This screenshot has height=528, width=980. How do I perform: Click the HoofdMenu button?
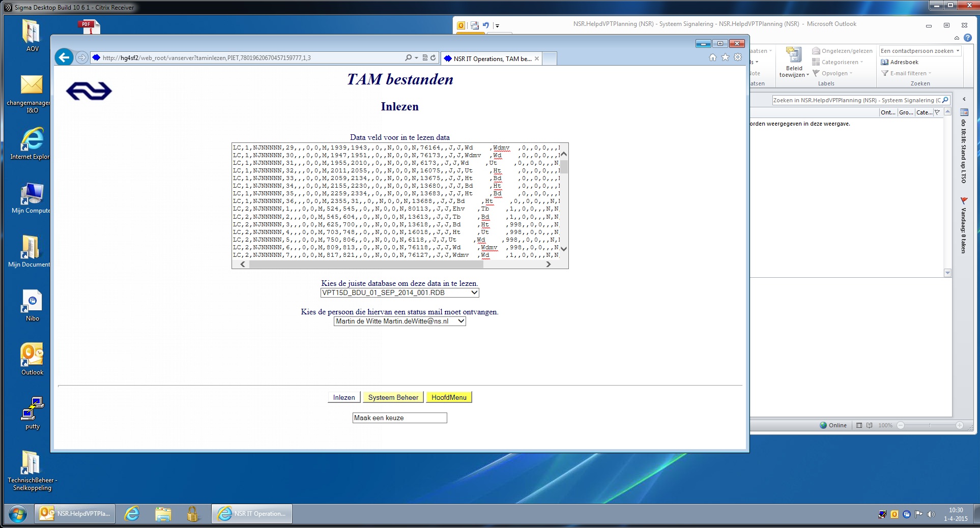[449, 398]
